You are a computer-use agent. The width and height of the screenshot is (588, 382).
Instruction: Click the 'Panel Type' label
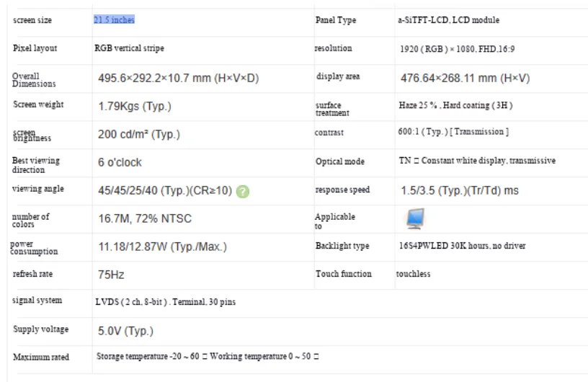[336, 20]
